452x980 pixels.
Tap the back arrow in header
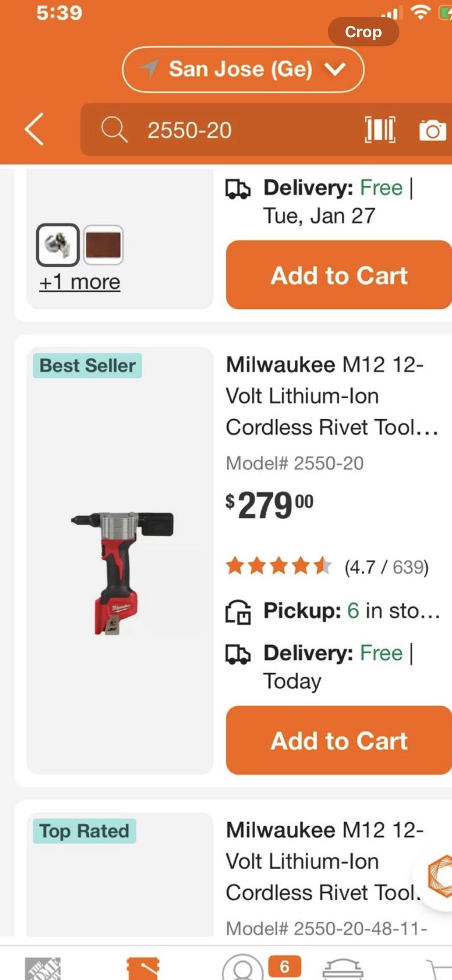(34, 130)
